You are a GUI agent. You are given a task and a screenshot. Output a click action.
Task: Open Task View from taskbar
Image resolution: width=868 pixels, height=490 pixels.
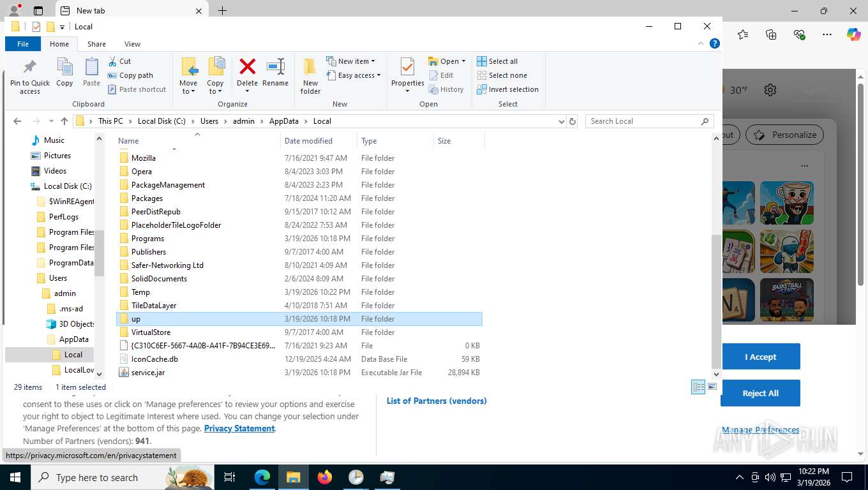pyautogui.click(x=230, y=477)
